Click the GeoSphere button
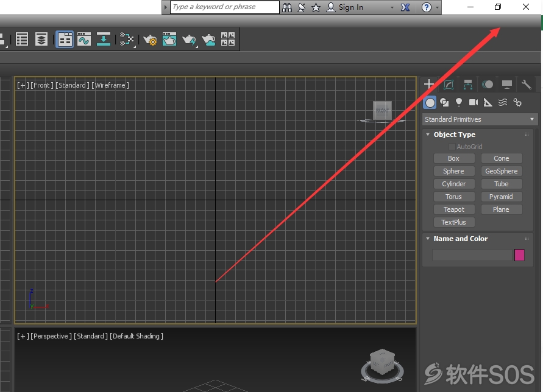This screenshot has width=543, height=392. point(502,171)
